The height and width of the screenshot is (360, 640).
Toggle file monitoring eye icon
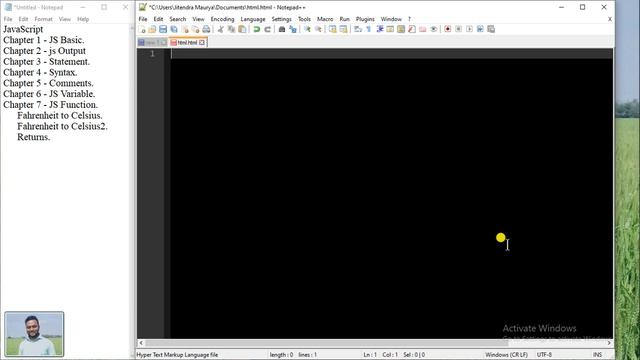click(433, 29)
